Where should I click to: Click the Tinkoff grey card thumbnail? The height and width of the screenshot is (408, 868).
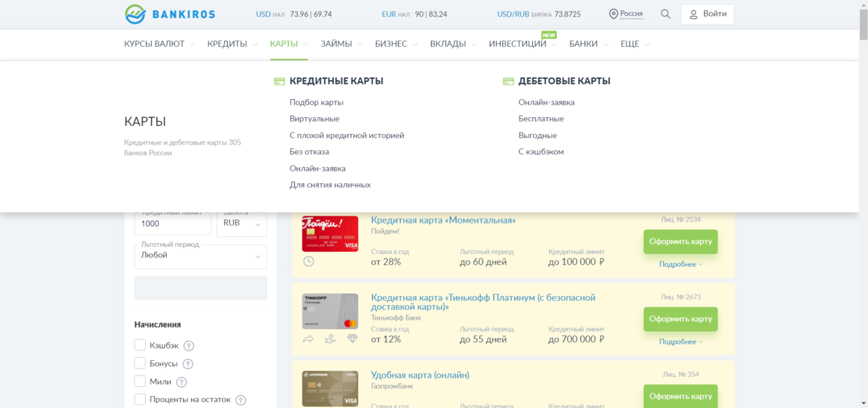tap(330, 311)
